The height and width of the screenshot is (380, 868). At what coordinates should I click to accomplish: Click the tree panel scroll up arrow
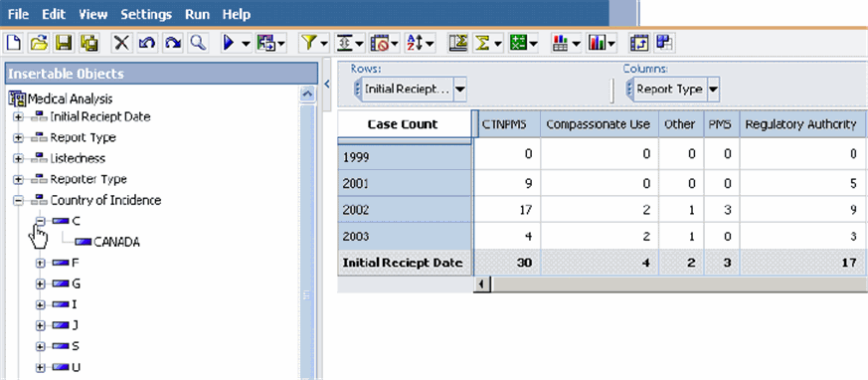pos(306,95)
